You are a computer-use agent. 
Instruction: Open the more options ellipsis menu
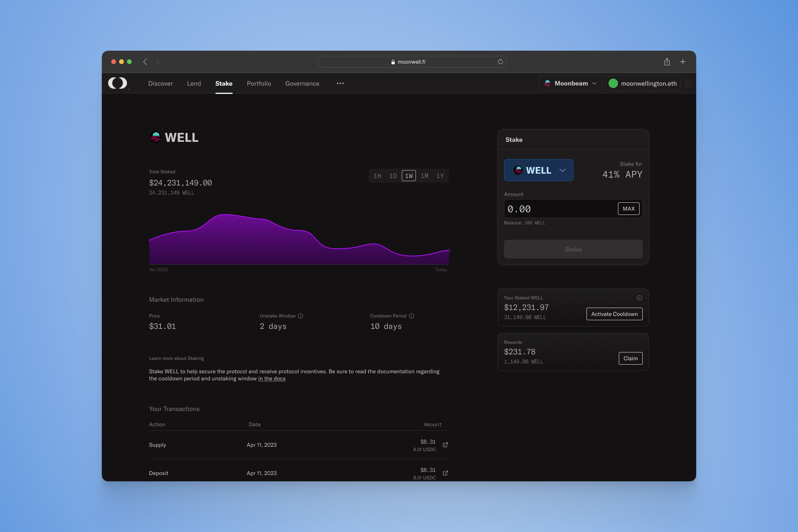(340, 83)
